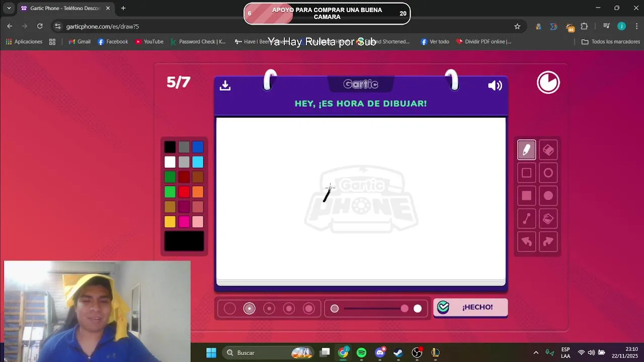
Task: Pick the filled circle tool
Action: pyautogui.click(x=548, y=196)
